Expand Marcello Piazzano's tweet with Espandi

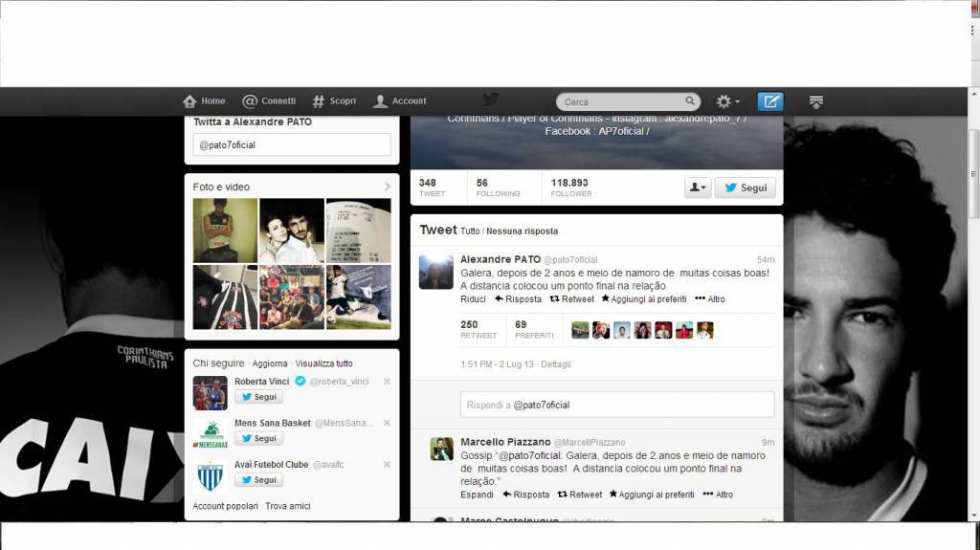[477, 495]
